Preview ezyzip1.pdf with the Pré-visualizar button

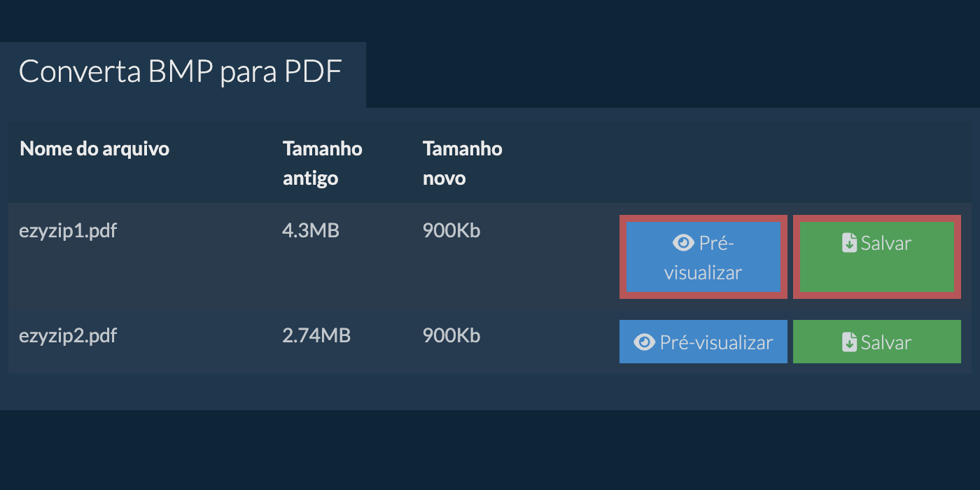click(703, 258)
